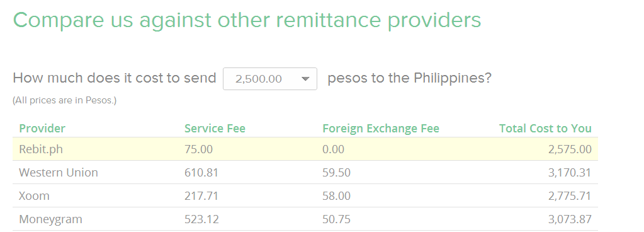Select the Rebit.ph provider row
The width and height of the screenshot is (644, 232).
pos(305,149)
